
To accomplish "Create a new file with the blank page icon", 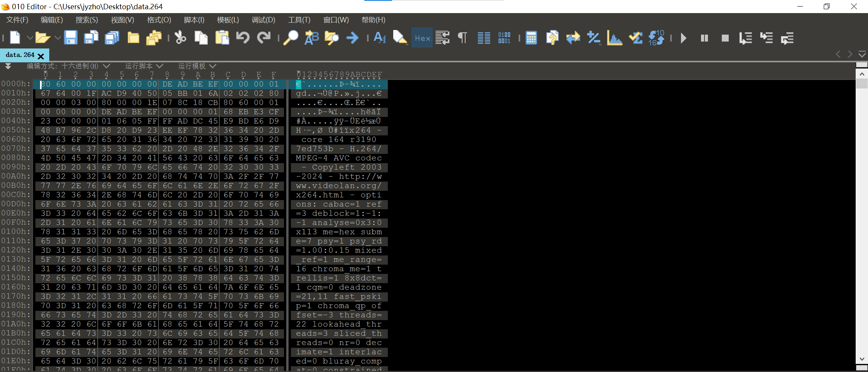I will click(15, 38).
